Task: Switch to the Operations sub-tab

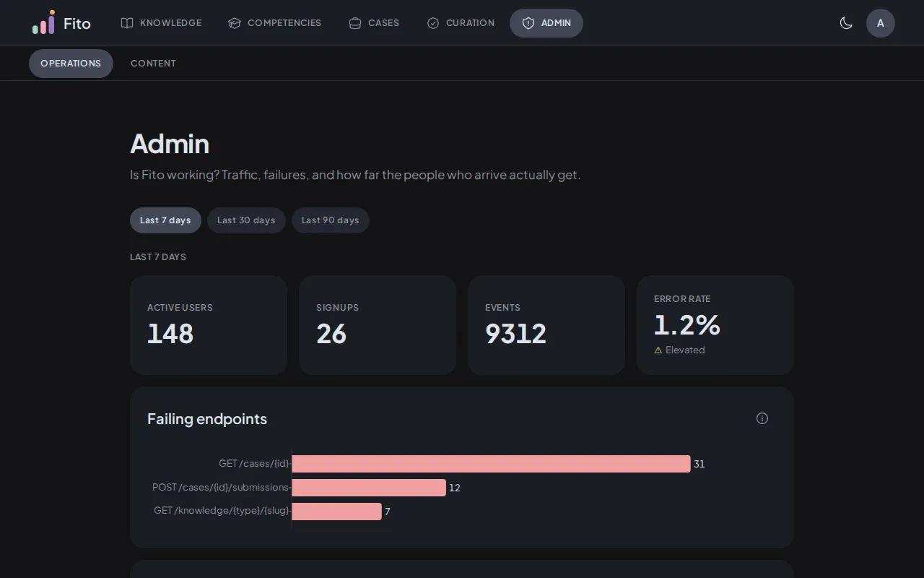Action: pos(71,64)
